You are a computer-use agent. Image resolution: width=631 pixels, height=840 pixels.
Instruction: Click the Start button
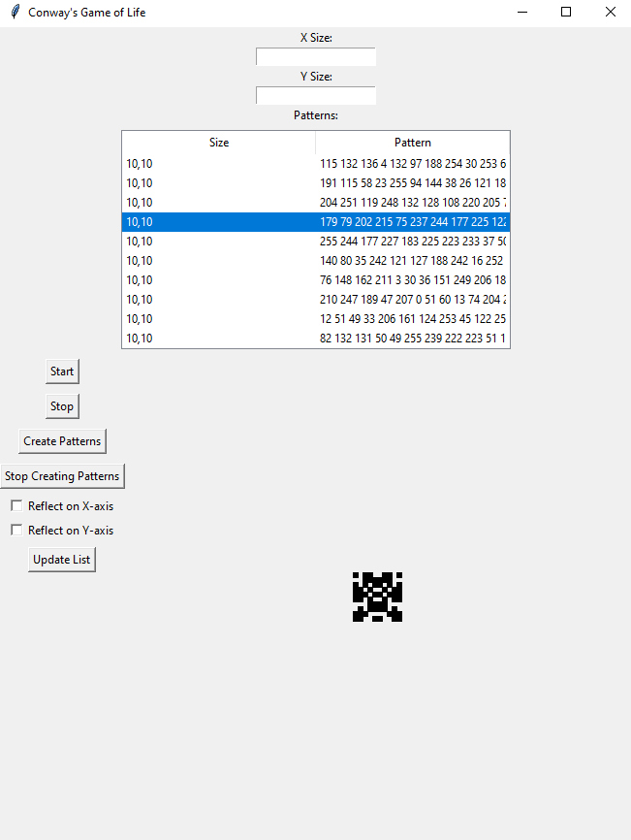pos(62,372)
